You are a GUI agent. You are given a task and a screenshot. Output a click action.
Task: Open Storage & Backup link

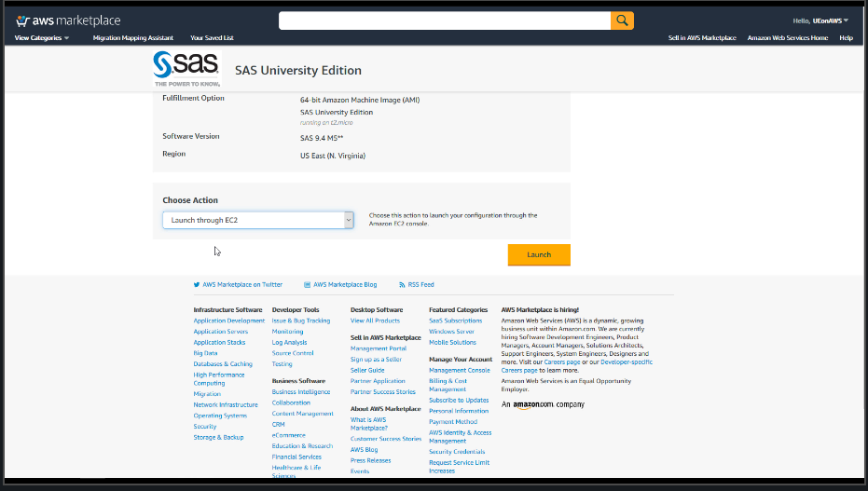(218, 437)
